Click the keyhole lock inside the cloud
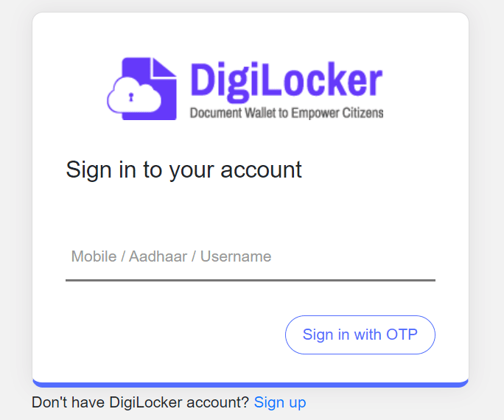Image resolution: width=504 pixels, height=420 pixels. click(131, 97)
